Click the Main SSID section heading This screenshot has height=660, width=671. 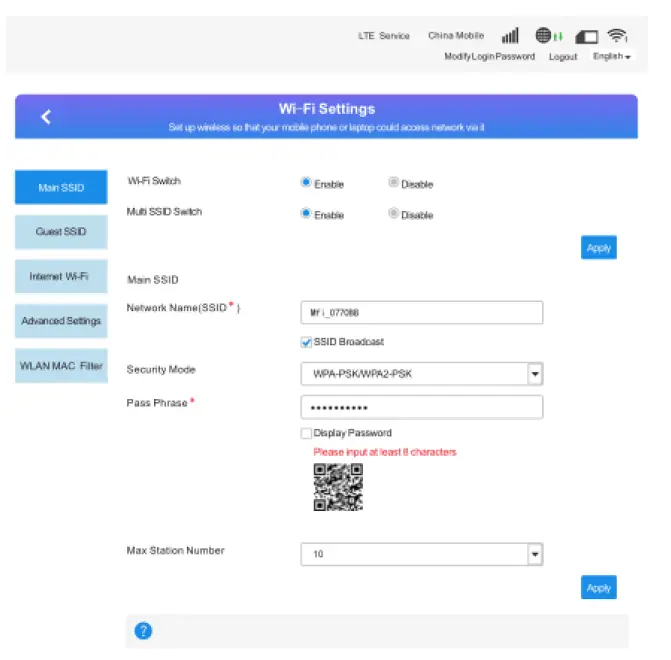(x=153, y=280)
